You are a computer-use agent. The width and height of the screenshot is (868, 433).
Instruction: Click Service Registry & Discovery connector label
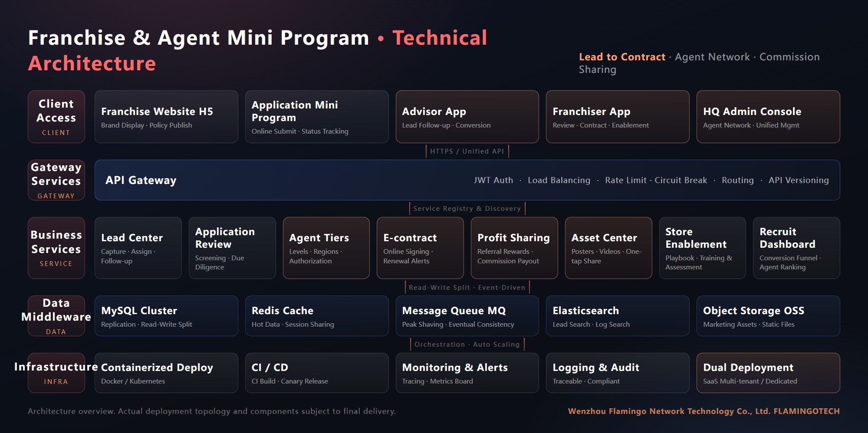tap(467, 209)
